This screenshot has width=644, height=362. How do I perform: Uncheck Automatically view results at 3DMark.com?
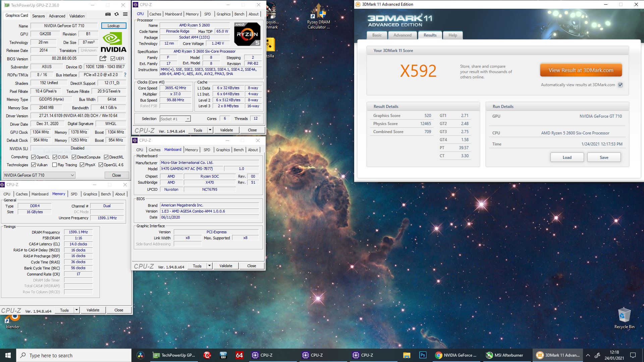pyautogui.click(x=620, y=85)
